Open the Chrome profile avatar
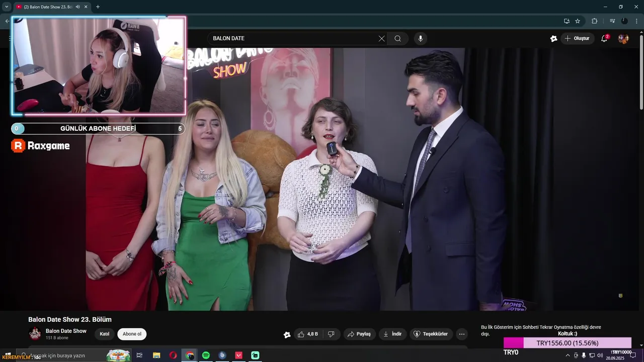 (x=624, y=21)
